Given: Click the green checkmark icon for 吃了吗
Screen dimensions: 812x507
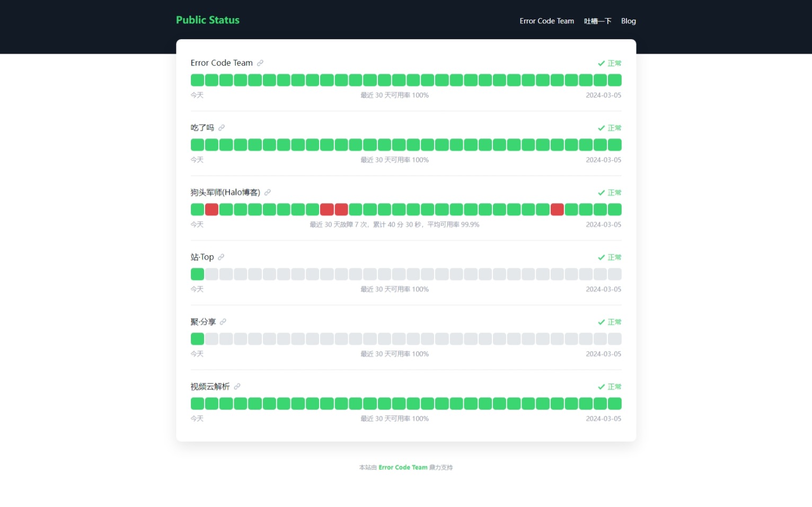Looking at the screenshot, I should pyautogui.click(x=601, y=128).
